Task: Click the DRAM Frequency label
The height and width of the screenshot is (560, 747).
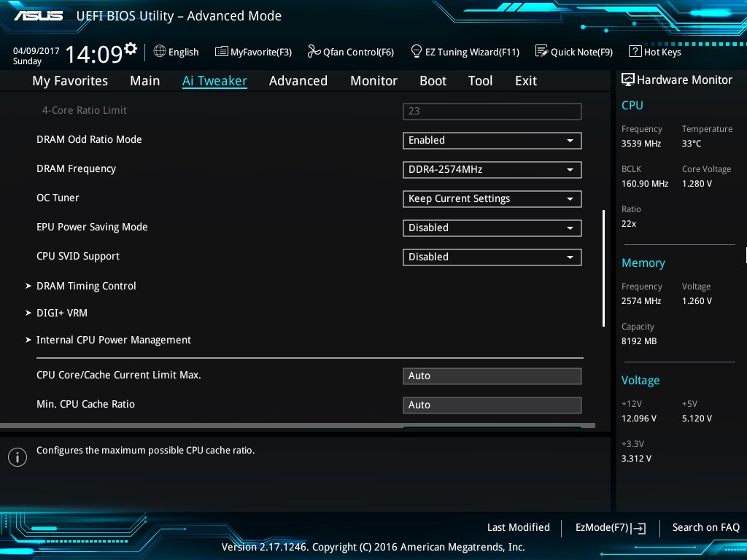Action: coord(76,168)
